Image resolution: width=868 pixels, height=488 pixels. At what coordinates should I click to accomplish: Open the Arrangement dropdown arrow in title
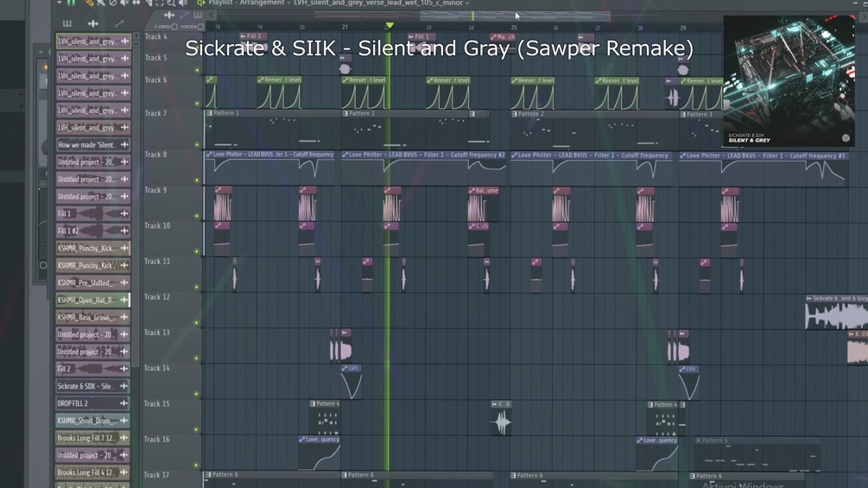tap(288, 3)
